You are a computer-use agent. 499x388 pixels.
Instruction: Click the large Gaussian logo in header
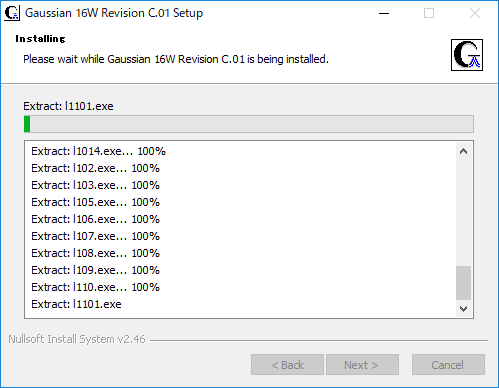(x=467, y=55)
